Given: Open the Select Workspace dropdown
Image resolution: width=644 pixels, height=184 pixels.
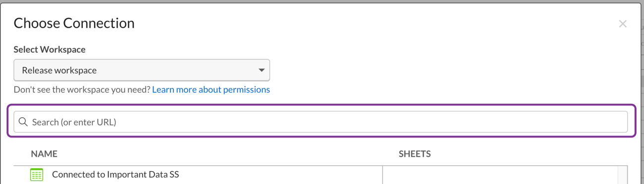Looking at the screenshot, I should (x=142, y=70).
